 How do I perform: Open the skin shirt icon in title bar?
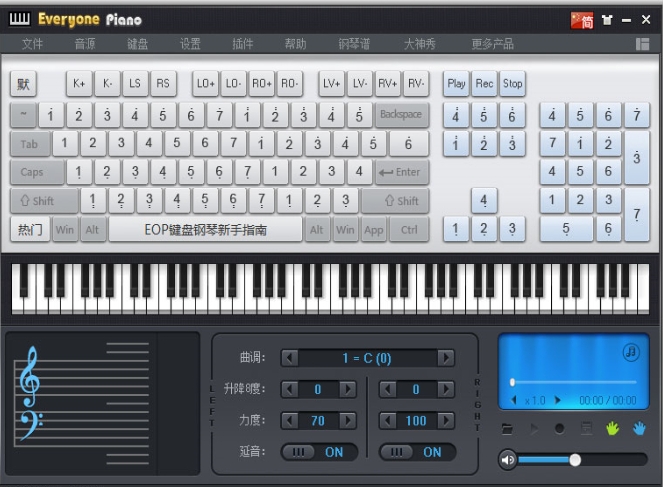[x=607, y=20]
